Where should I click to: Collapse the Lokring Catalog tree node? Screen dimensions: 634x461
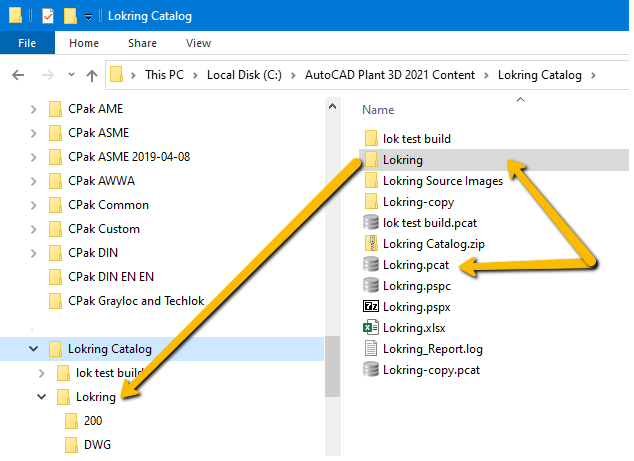(x=34, y=349)
